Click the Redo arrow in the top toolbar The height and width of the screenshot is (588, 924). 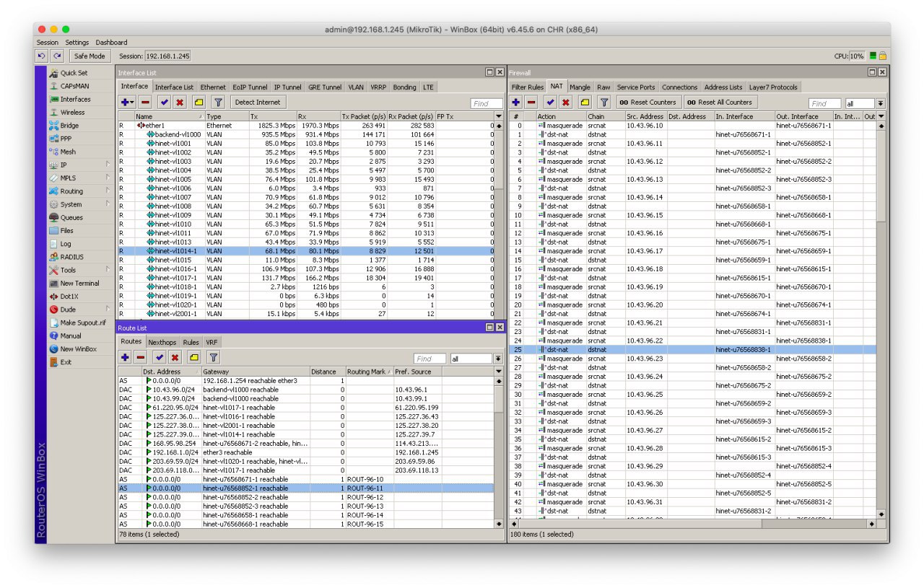(x=57, y=56)
